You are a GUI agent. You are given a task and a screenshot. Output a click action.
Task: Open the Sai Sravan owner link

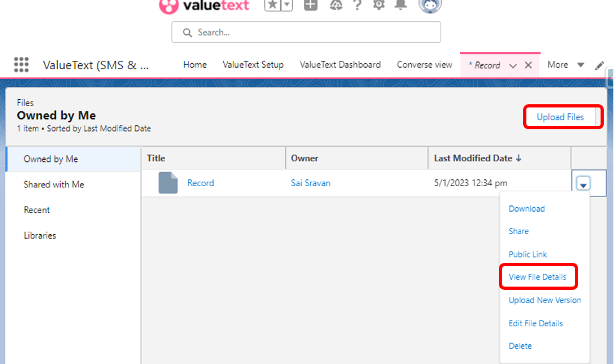click(310, 183)
